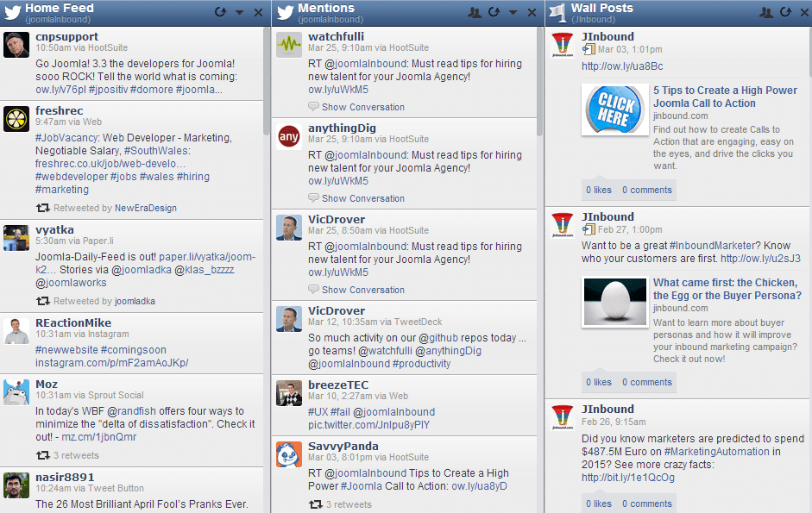Screen dimensions: 812x513
Task: Click 0 comments on Feb 26 wall post
Action: click(x=647, y=504)
